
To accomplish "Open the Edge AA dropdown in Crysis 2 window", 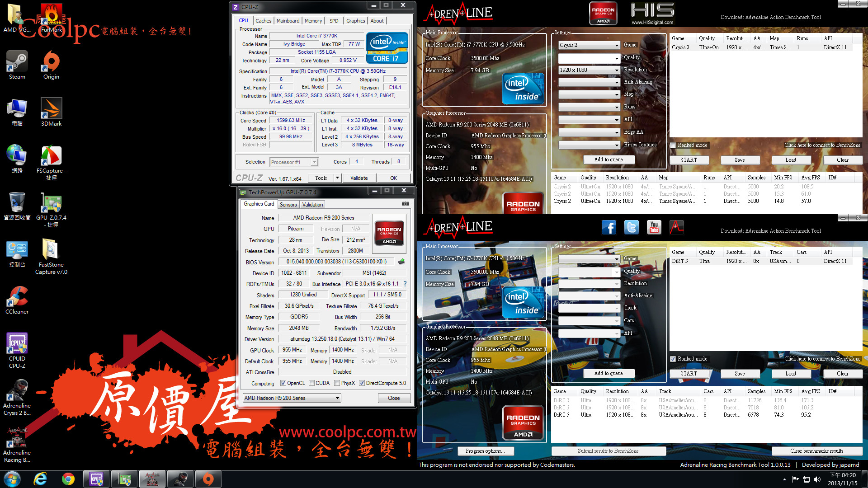I will tap(589, 132).
